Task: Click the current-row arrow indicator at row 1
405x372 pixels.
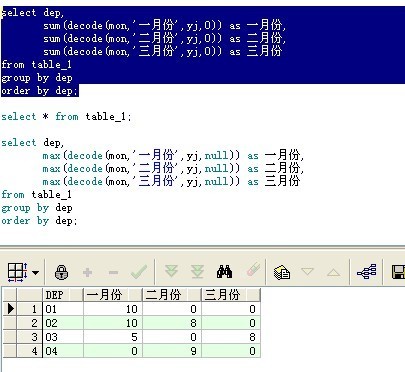Action: pos(10,309)
